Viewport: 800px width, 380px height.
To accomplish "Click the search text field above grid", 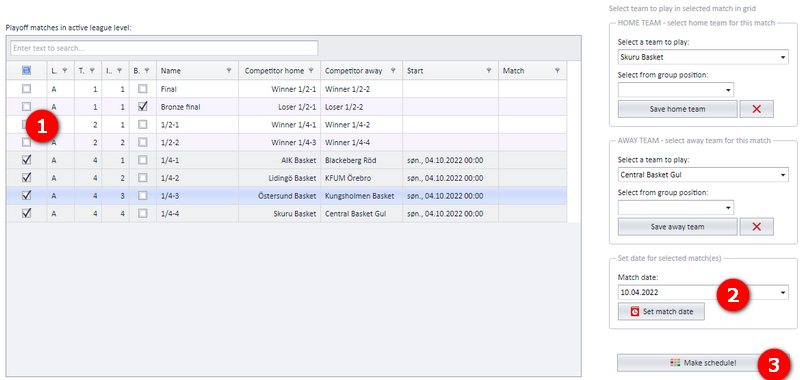I will pyautogui.click(x=164, y=48).
